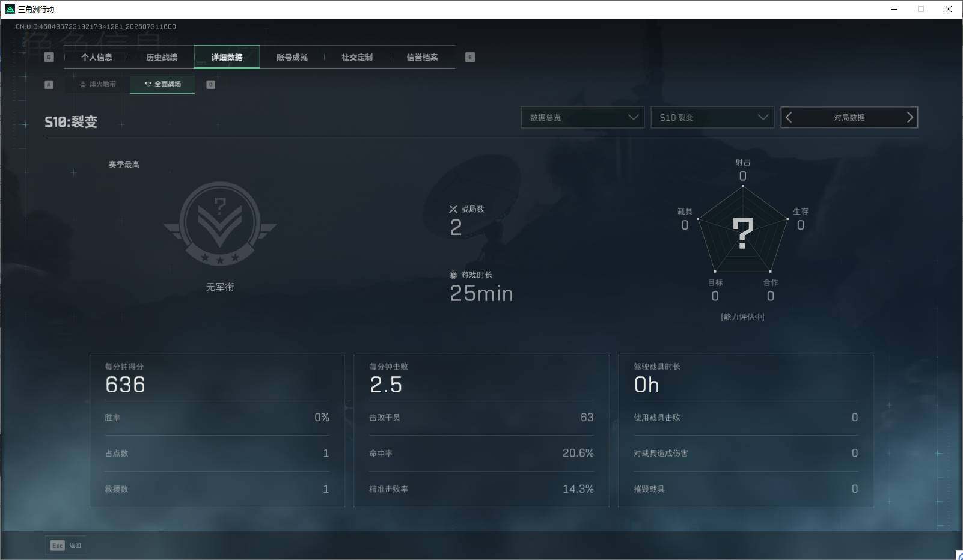Click the 驾驶载具时长 value 0h
963x560 pixels.
pos(647,385)
